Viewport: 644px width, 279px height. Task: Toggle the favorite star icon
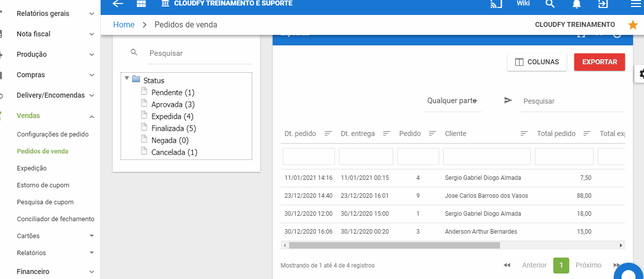pos(633,25)
